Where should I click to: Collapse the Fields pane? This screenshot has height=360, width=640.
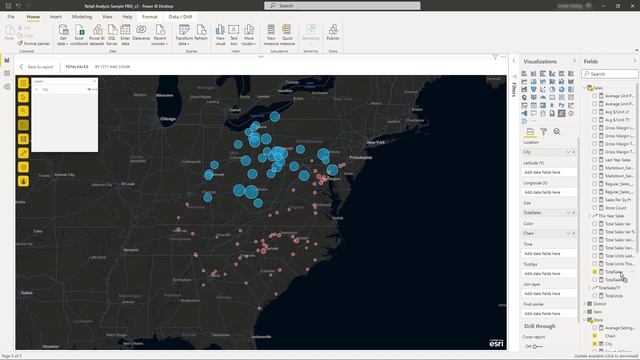click(x=634, y=61)
